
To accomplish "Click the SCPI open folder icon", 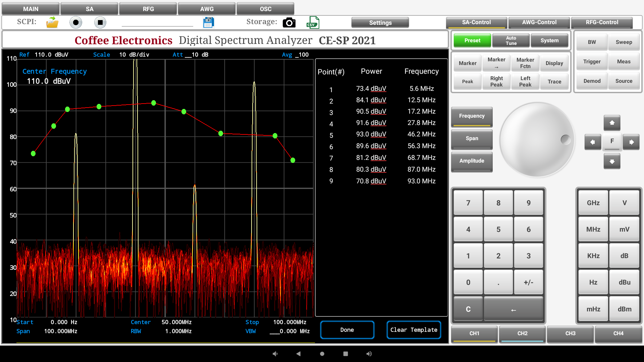I will 52,22.
